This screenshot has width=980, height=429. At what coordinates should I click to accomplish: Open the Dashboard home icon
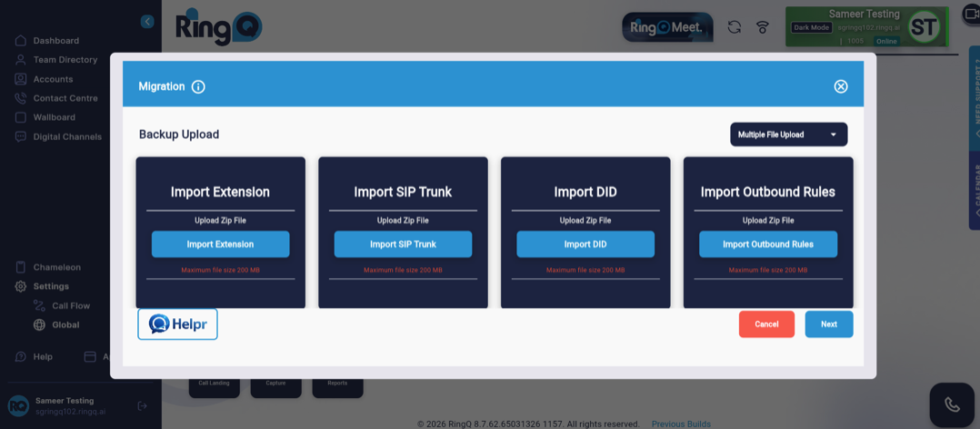(x=21, y=41)
